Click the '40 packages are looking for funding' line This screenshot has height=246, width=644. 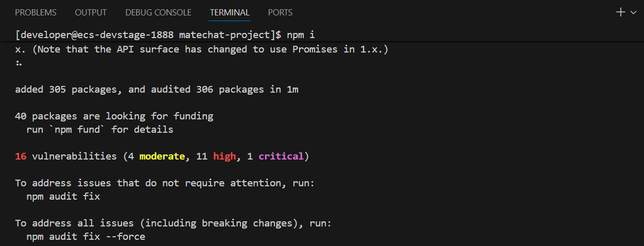click(x=114, y=116)
